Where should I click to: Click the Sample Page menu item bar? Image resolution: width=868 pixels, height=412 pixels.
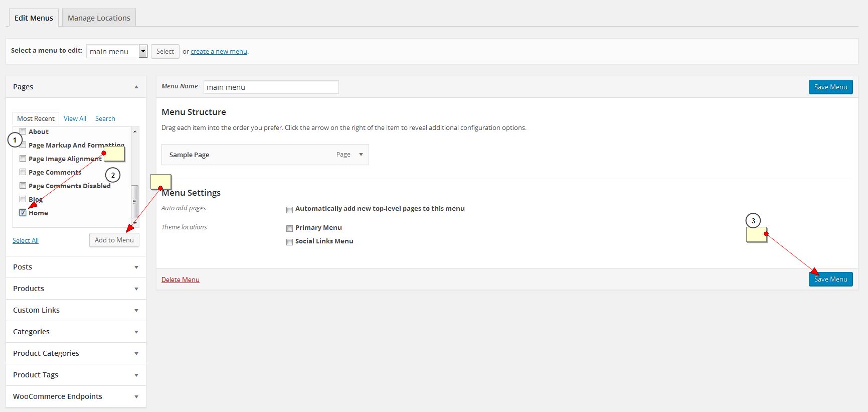(x=265, y=155)
